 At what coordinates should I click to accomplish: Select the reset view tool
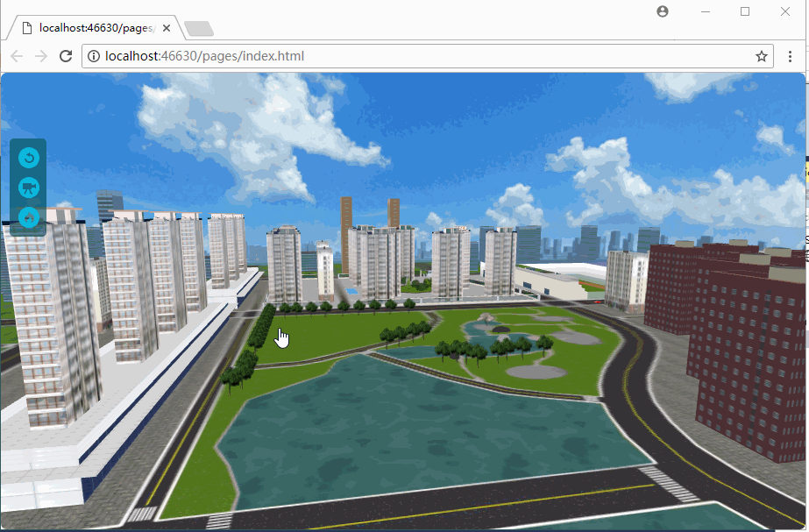click(x=27, y=158)
